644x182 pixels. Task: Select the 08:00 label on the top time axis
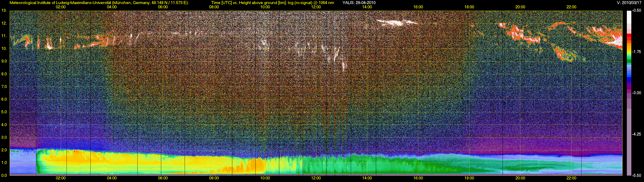click(214, 7)
